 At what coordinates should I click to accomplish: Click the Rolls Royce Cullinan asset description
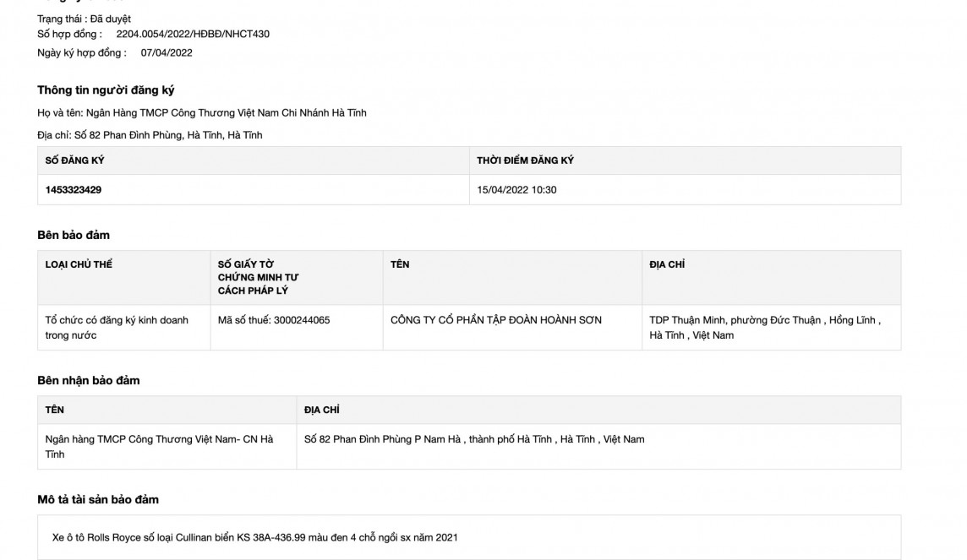pos(254,537)
